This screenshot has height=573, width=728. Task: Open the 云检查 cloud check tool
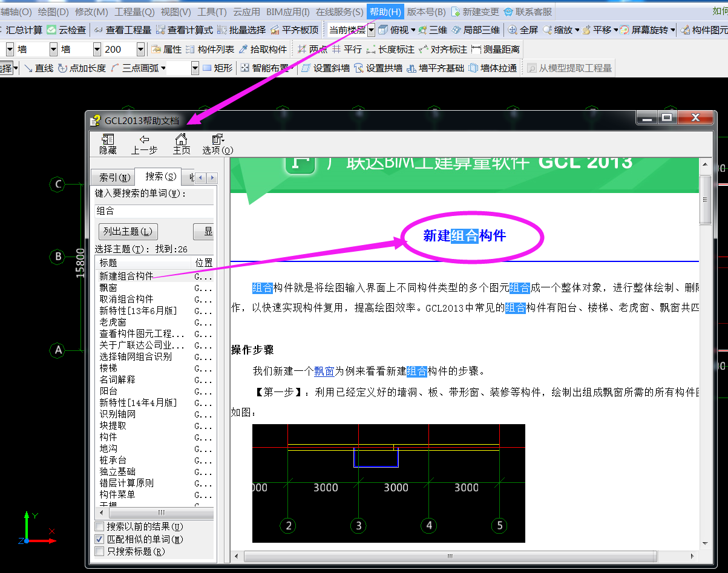[67, 30]
